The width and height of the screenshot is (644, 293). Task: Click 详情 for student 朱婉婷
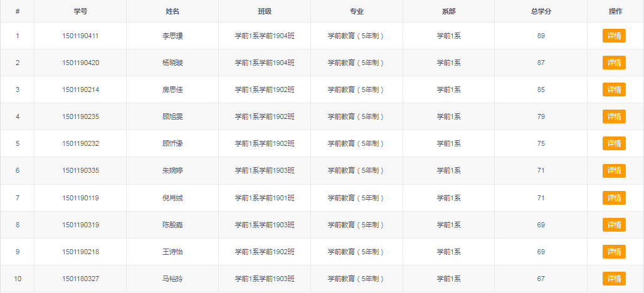tap(614, 170)
